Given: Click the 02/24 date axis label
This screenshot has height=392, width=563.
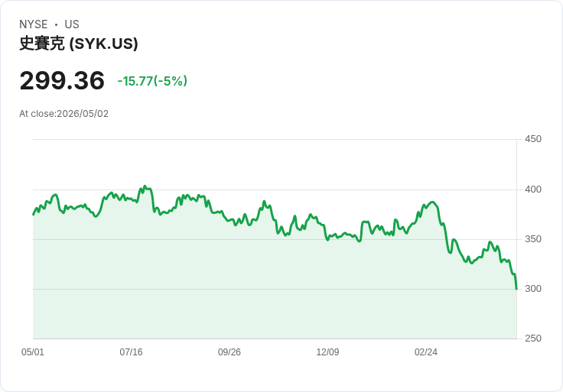Looking at the screenshot, I should [426, 352].
